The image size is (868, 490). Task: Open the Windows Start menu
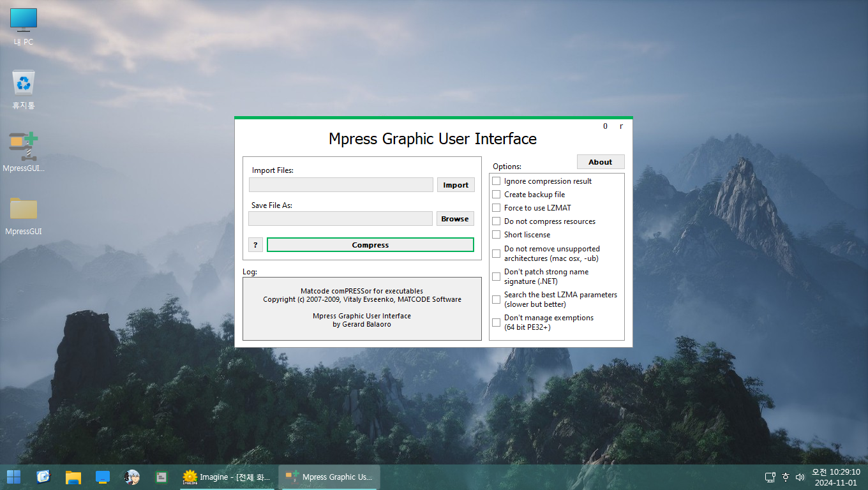pos(13,477)
